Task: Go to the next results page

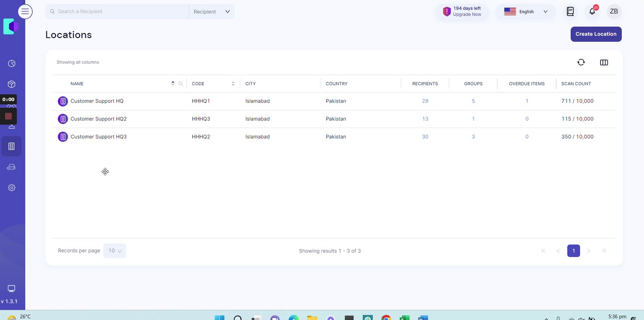Action: pyautogui.click(x=589, y=251)
